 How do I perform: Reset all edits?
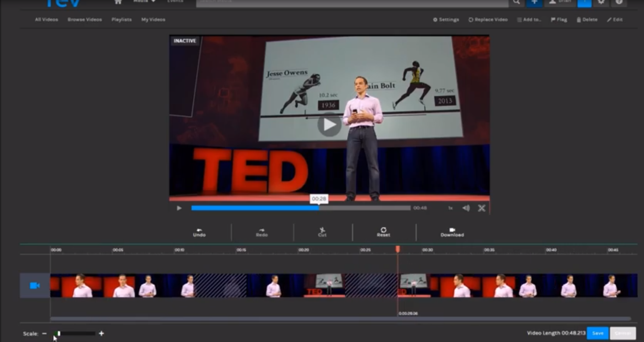[x=383, y=232]
